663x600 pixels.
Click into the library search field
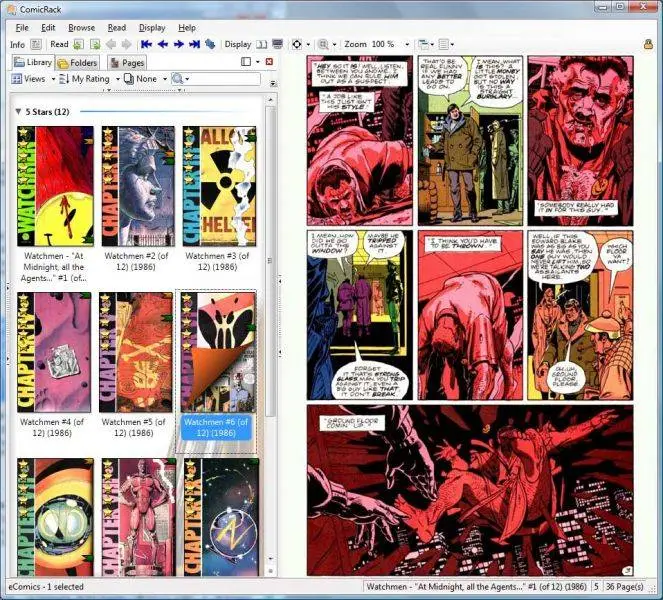[x=226, y=79]
